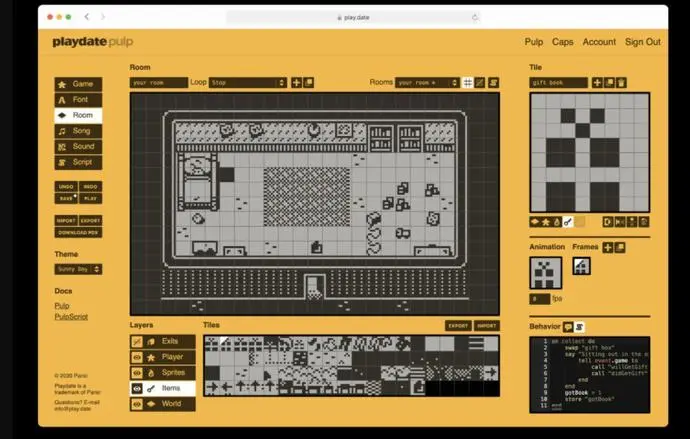Save the project with Save button
Screen dimensions: 690x439
coord(66,198)
